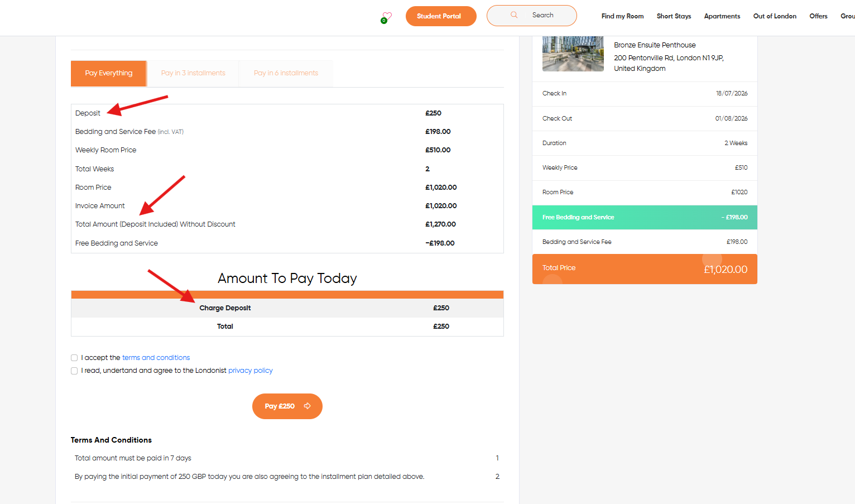
Task: Click the Free Bedding and Service green banner
Action: pyautogui.click(x=645, y=218)
